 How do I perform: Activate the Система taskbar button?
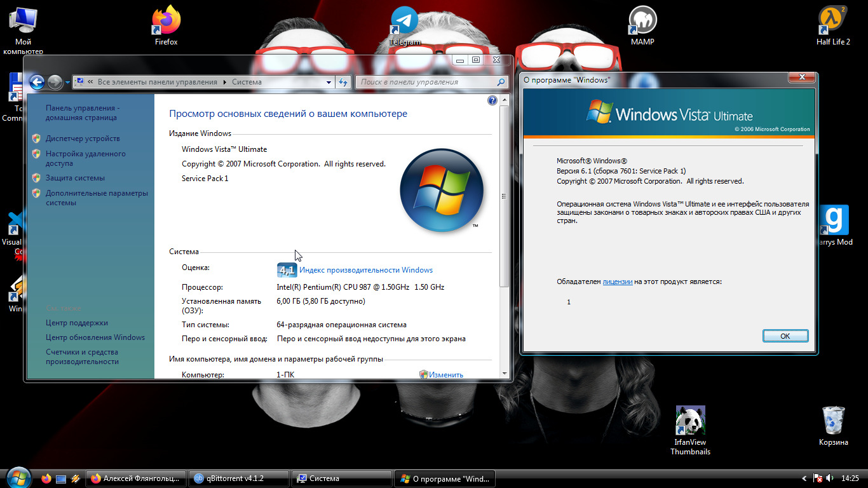tap(342, 478)
